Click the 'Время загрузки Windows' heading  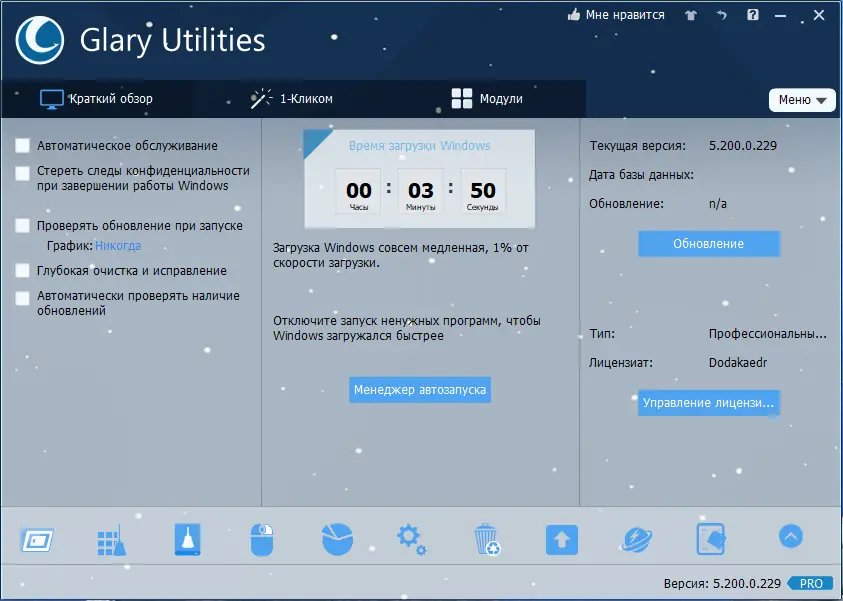click(x=419, y=146)
